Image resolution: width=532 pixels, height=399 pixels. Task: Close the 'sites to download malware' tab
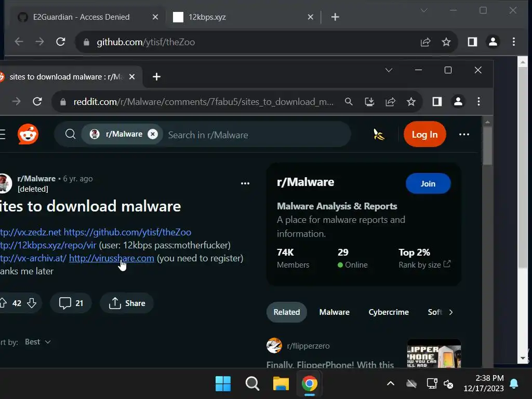(x=132, y=77)
